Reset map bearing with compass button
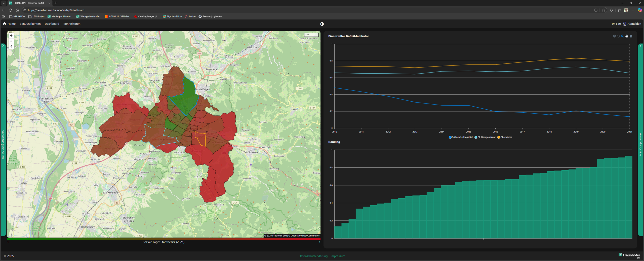Image resolution: width=644 pixels, height=261 pixels. click(x=11, y=46)
